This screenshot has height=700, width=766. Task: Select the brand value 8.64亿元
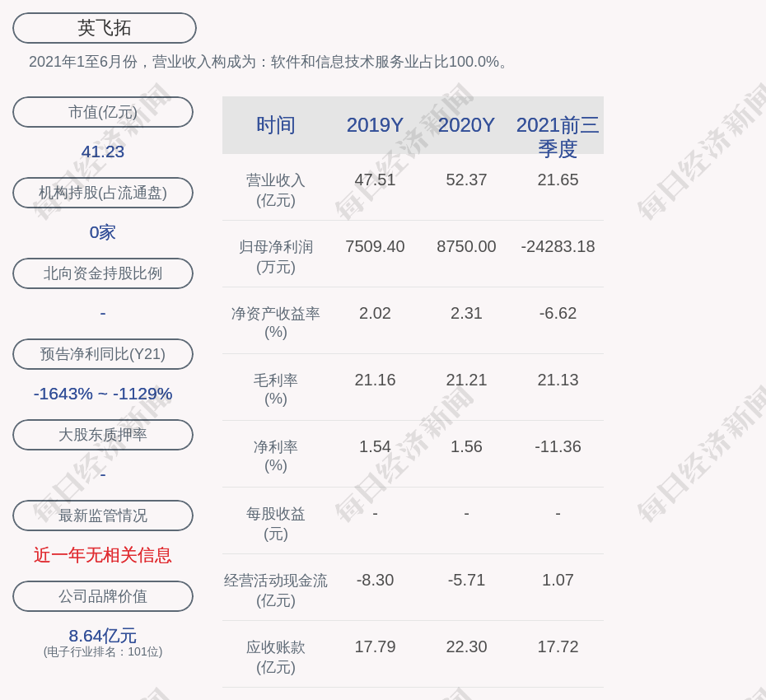click(103, 636)
